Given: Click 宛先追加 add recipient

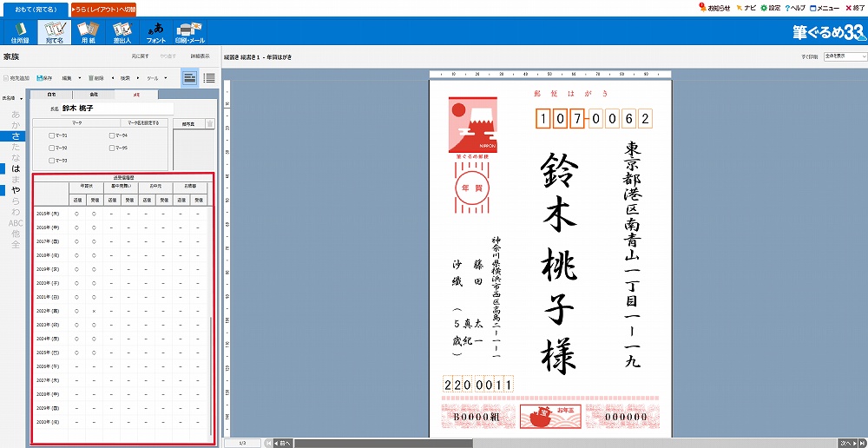Looking at the screenshot, I should click(x=16, y=79).
